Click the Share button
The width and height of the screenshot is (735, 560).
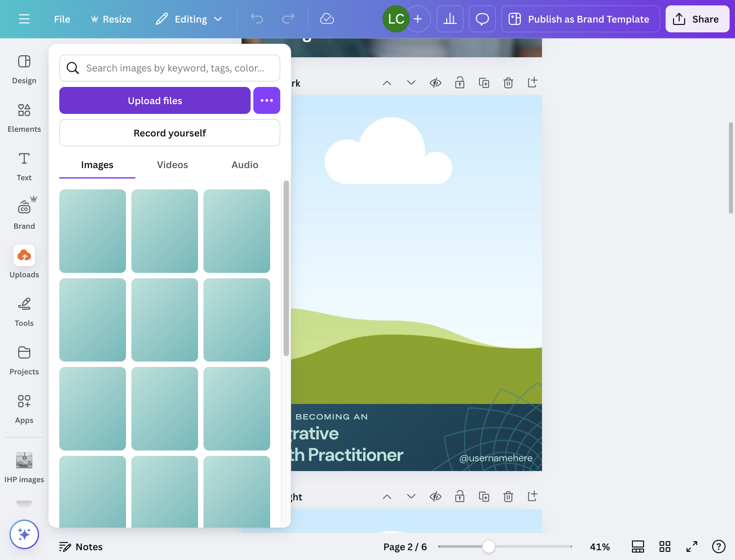(x=697, y=19)
